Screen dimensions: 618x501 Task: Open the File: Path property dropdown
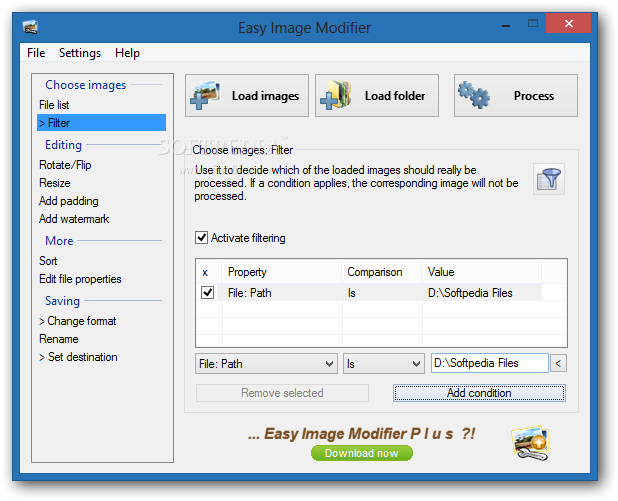click(266, 363)
